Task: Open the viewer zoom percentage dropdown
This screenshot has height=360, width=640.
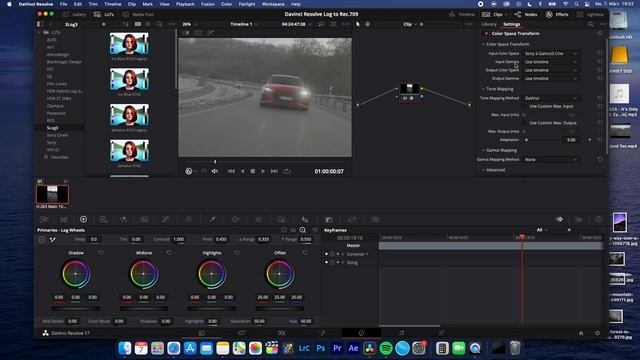Action: pos(189,24)
